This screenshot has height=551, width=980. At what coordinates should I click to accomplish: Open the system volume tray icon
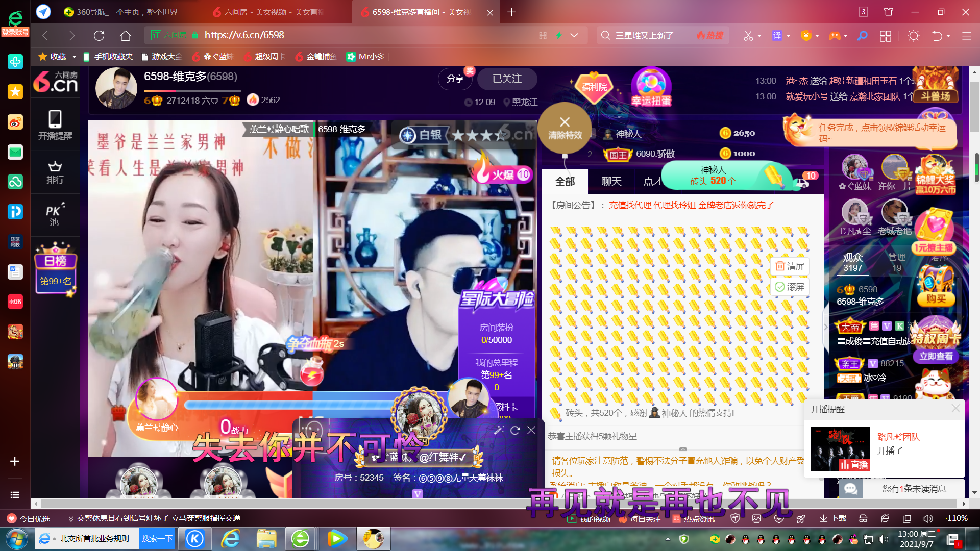(883, 539)
